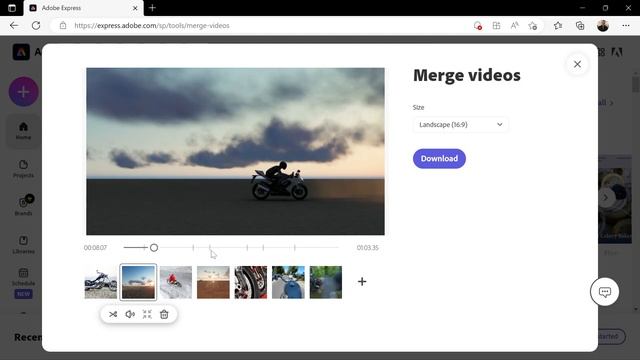
Task: Refresh the browser page
Action: point(36,25)
